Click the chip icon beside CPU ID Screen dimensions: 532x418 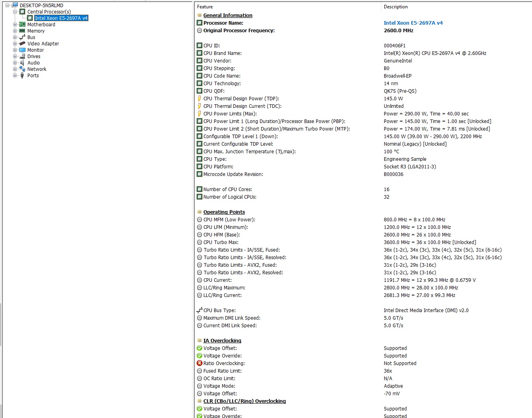click(x=199, y=46)
